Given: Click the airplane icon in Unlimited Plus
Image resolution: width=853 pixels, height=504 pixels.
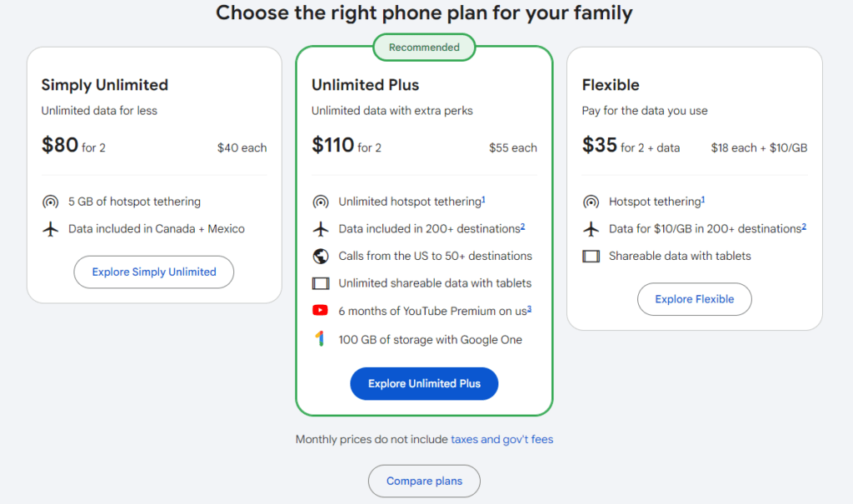Looking at the screenshot, I should coord(320,228).
